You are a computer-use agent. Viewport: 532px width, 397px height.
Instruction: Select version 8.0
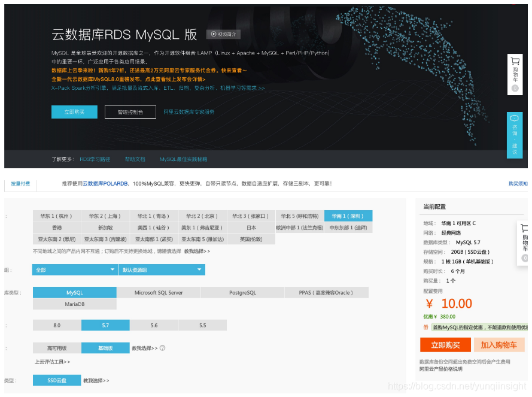[57, 325]
